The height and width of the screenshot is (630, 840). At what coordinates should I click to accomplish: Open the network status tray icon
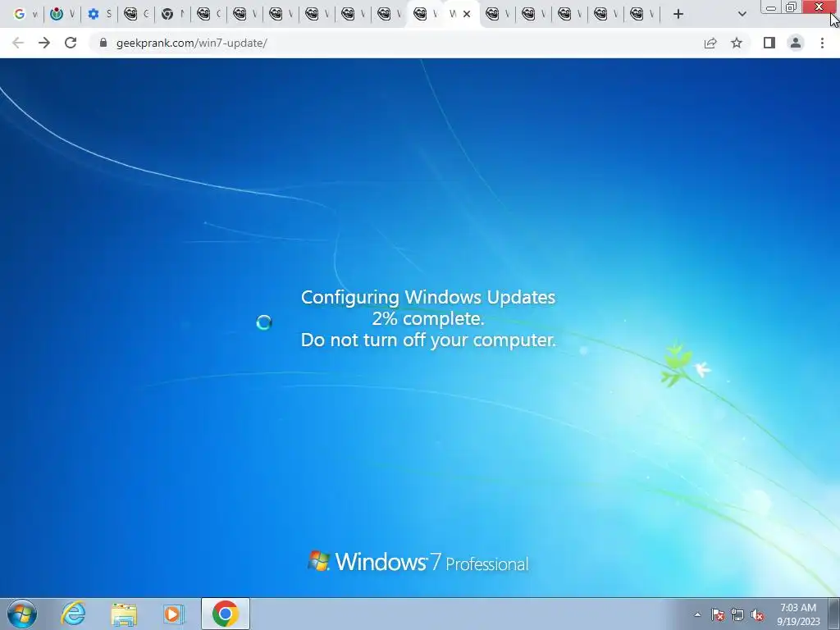pyautogui.click(x=737, y=614)
